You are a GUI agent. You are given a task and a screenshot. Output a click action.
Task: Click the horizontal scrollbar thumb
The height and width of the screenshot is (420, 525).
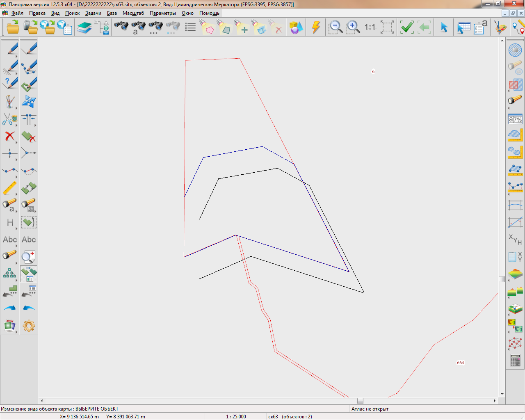360,401
